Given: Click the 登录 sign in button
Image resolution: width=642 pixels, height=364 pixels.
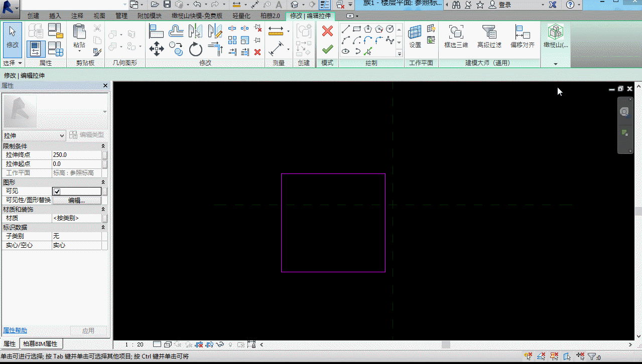Looking at the screenshot, I should [500, 5].
